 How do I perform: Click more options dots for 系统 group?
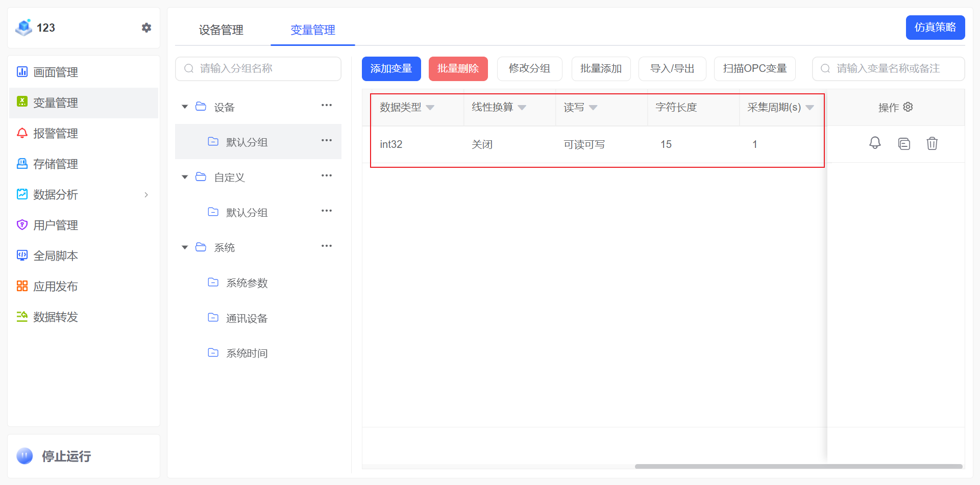tap(327, 246)
